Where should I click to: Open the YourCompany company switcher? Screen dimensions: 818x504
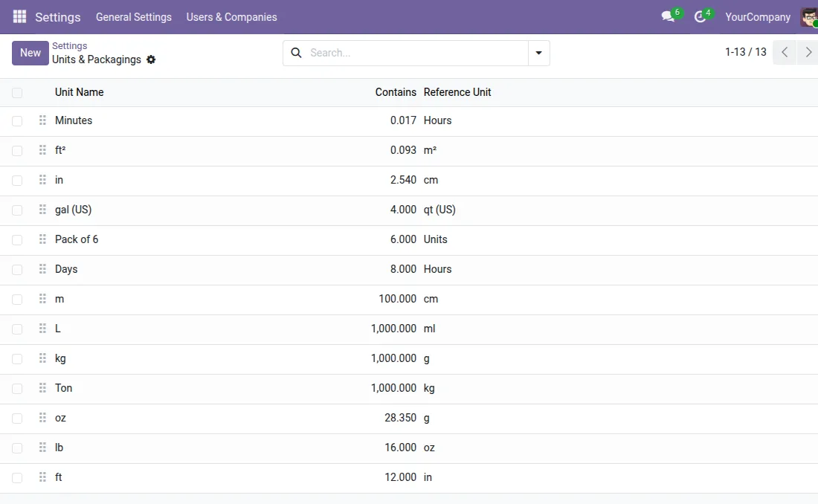757,17
